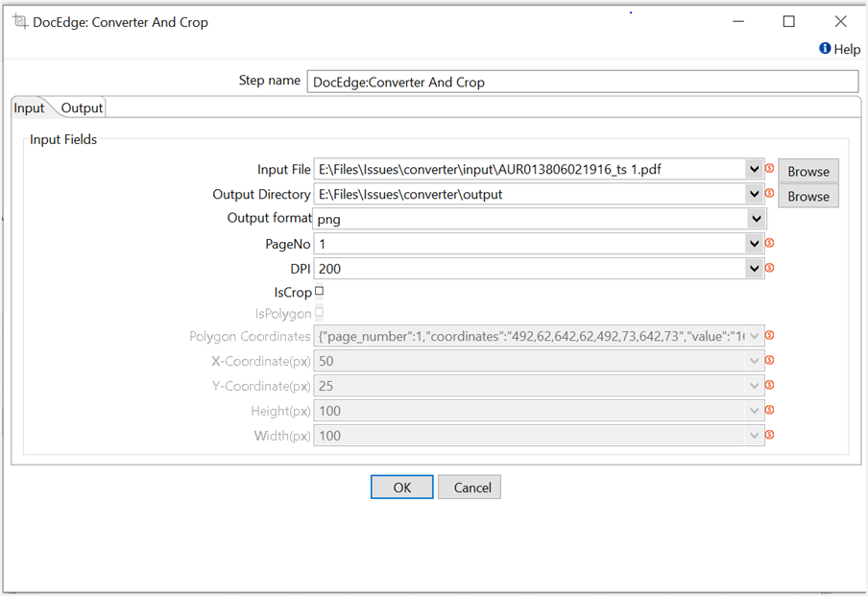This screenshot has height=596, width=868.
Task: Click variable icon beside Width(px) field
Action: click(769, 436)
